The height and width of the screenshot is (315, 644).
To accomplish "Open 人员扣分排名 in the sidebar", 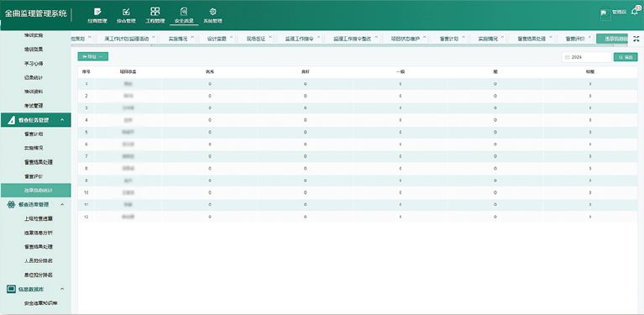I will pos(38,260).
